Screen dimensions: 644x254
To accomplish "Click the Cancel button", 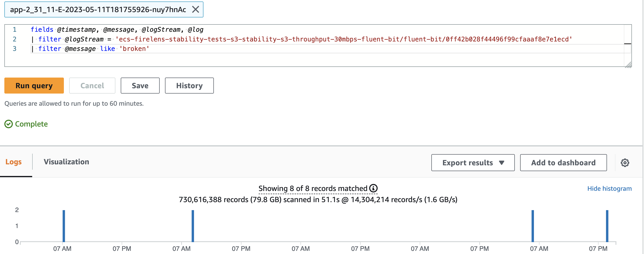I will (x=92, y=85).
